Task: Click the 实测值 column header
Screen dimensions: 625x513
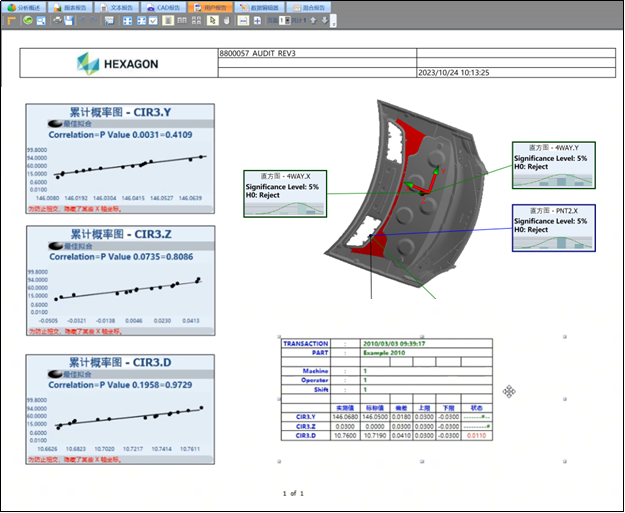Action: [346, 408]
